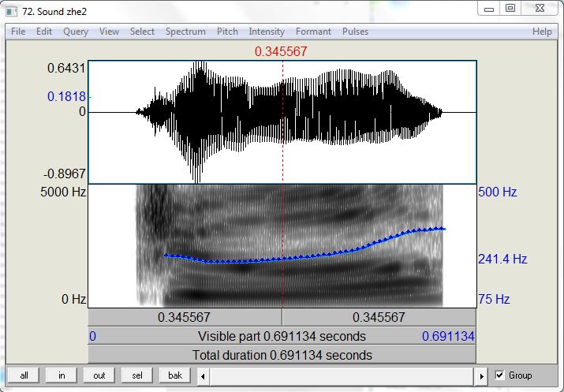Play the left 0.345567 segment bar
This screenshot has height=392, width=564.
coord(185,317)
